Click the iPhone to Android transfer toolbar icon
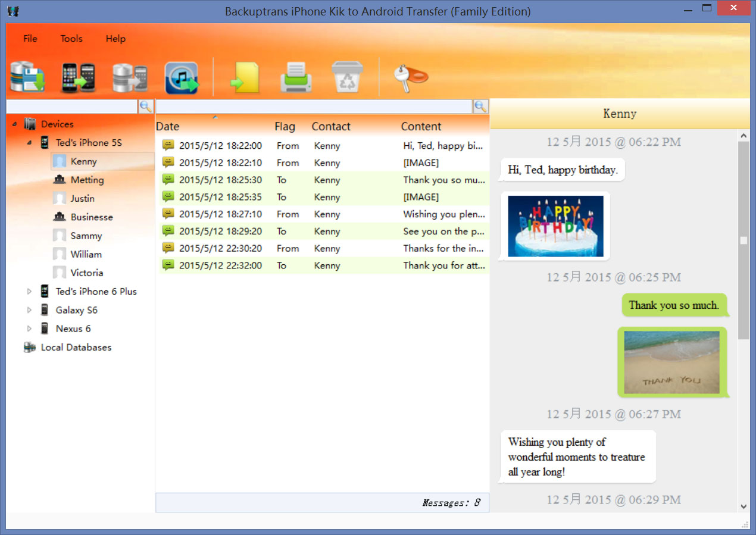 pos(79,77)
